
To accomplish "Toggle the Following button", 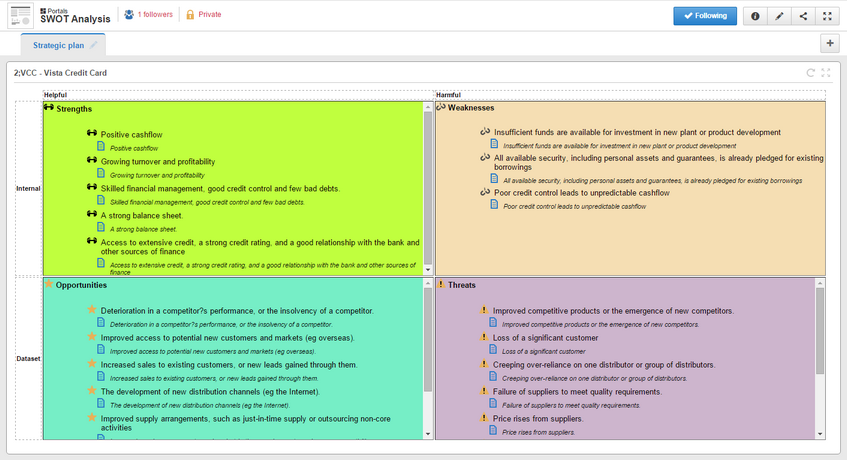I will coord(705,16).
